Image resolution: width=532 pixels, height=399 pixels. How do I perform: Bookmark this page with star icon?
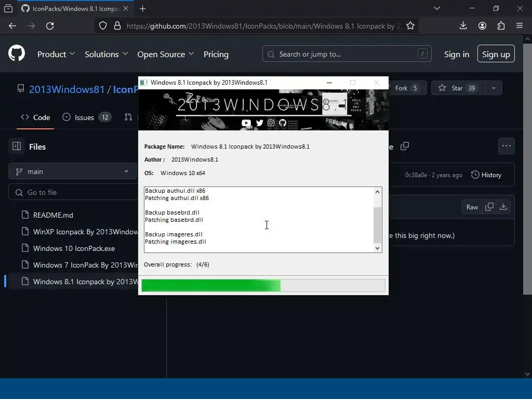click(x=410, y=26)
